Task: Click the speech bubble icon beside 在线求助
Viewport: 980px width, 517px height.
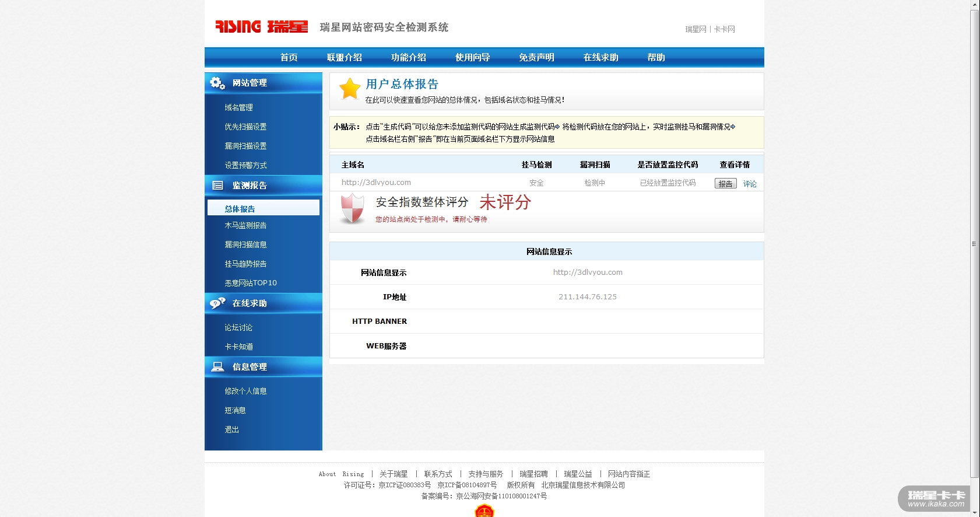Action: point(217,303)
